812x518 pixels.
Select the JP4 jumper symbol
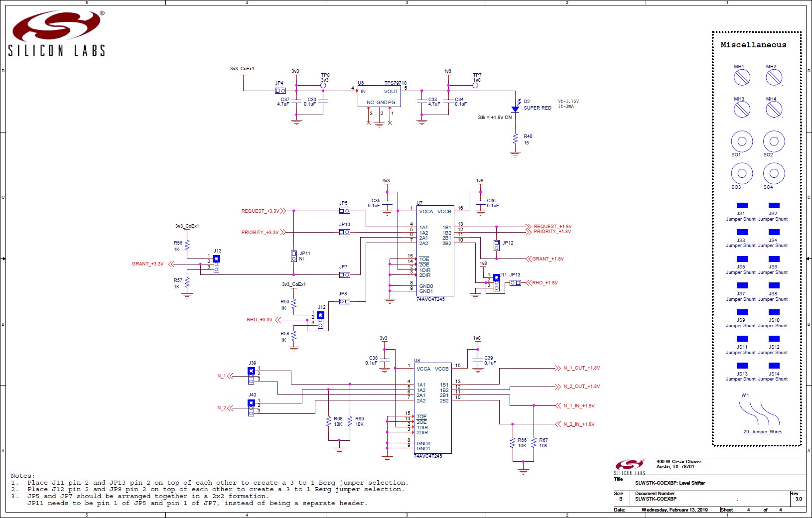280,91
